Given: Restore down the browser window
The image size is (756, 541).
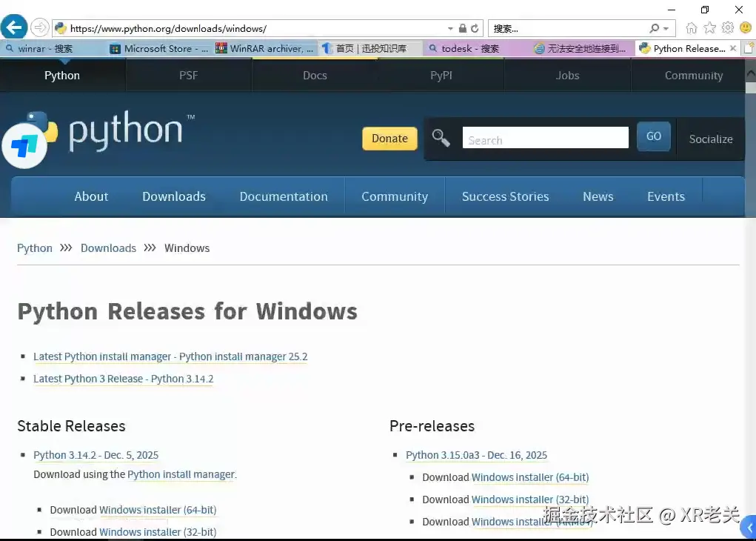Looking at the screenshot, I should coord(705,10).
